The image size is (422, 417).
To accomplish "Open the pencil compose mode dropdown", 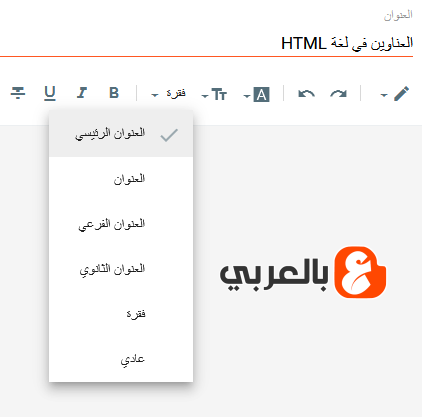I will click(394, 93).
